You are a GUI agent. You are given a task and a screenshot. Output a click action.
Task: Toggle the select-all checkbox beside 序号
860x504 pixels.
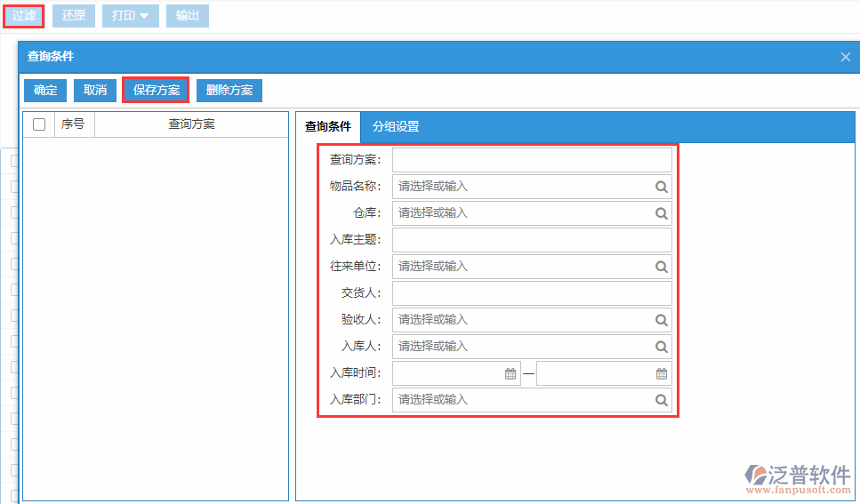coord(39,124)
